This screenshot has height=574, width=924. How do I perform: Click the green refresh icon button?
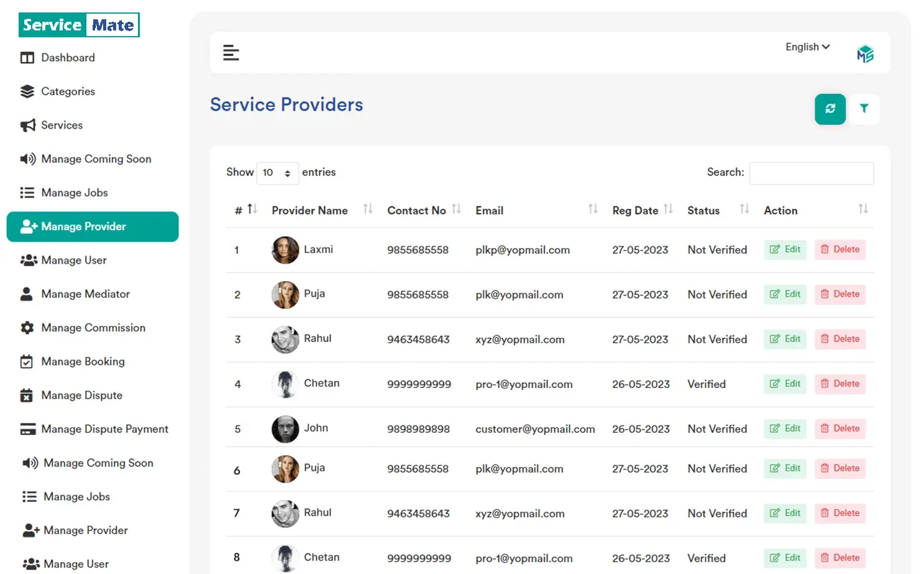(830, 109)
